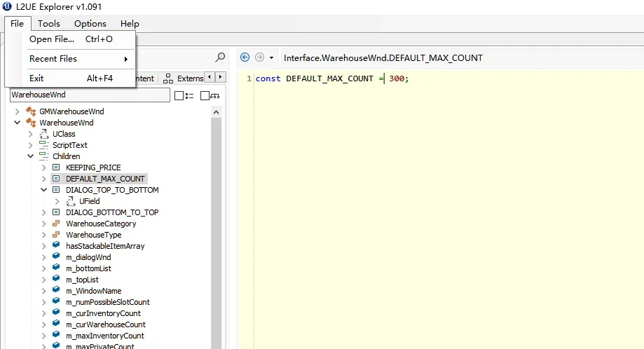Image resolution: width=644 pixels, height=349 pixels.
Task: Click the tree scrollbar up arrow
Action: point(216,111)
